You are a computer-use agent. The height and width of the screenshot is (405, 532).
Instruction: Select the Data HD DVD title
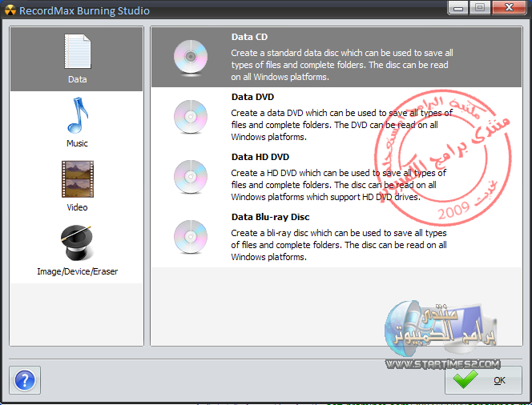click(260, 157)
